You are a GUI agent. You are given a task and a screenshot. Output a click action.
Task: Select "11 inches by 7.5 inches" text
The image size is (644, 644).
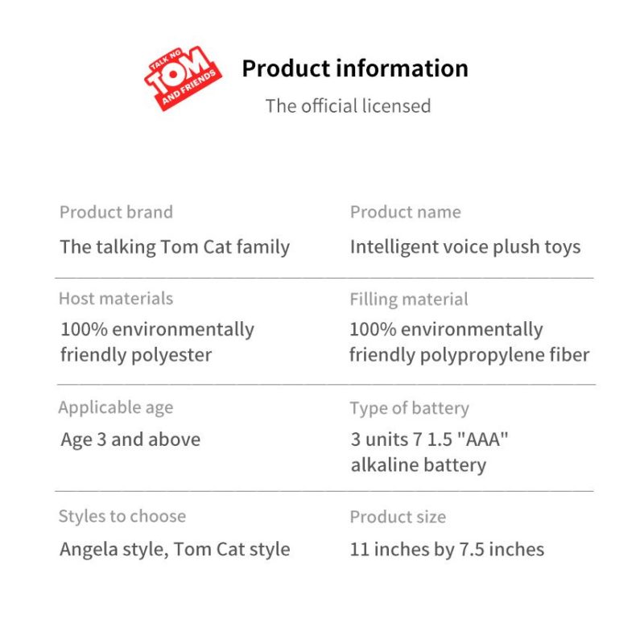tap(447, 550)
